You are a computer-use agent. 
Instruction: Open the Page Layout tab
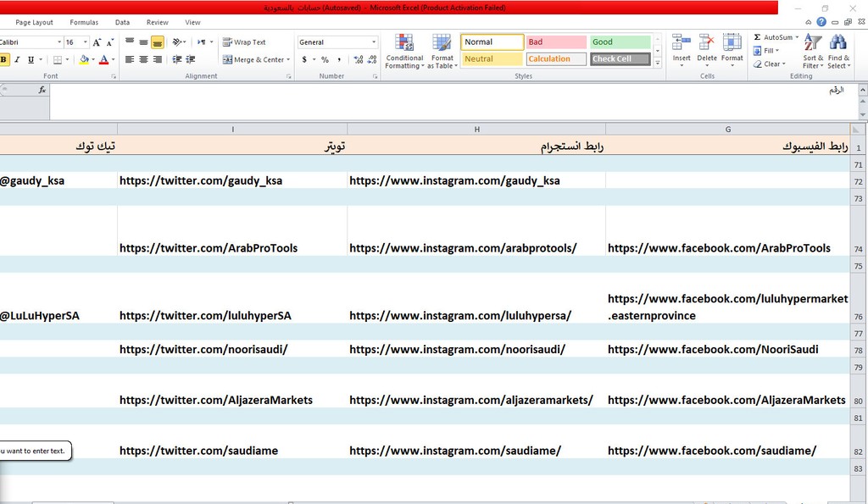tap(34, 22)
